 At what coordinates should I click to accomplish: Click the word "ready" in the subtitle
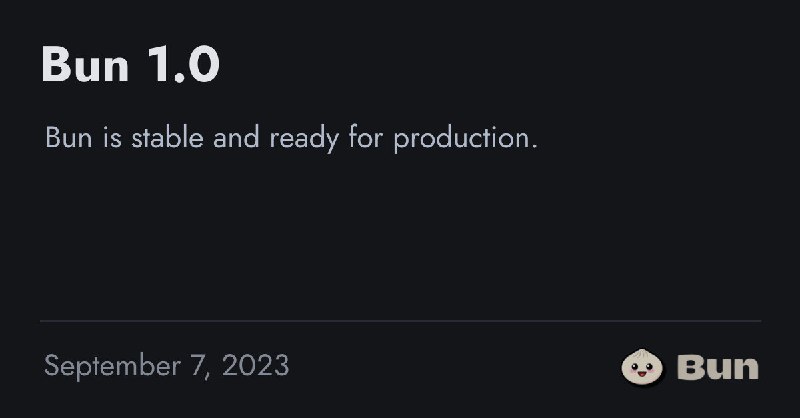pos(304,139)
